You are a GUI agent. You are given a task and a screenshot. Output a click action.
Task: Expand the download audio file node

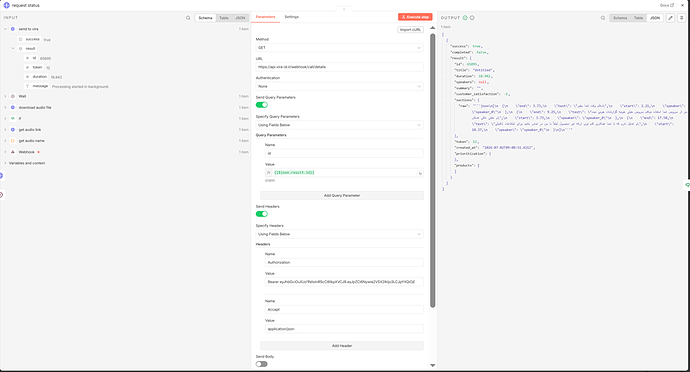[5, 107]
